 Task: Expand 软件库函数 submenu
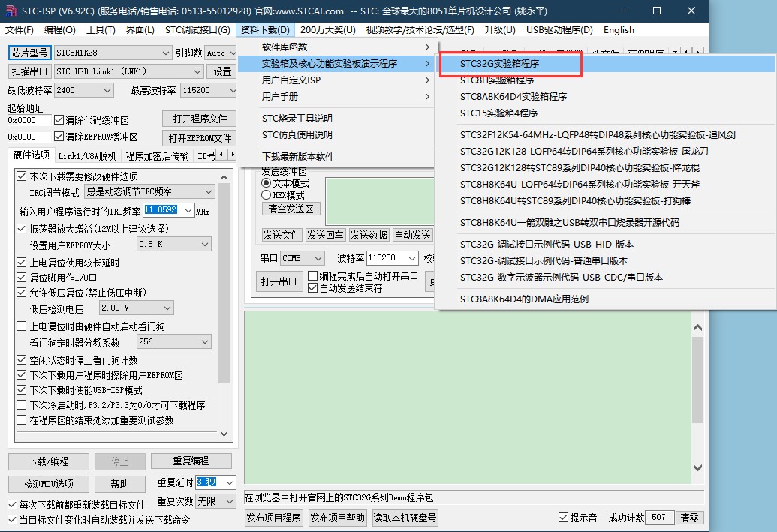(x=336, y=47)
